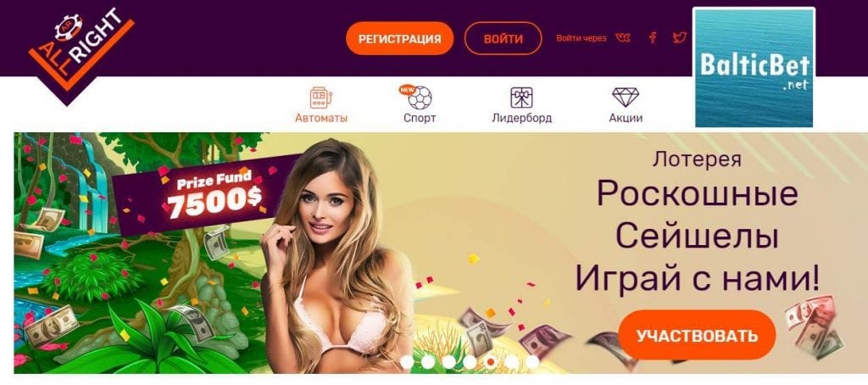Open the Лидерборд gift box icon
Screen dimensions: 868x385
(521, 98)
